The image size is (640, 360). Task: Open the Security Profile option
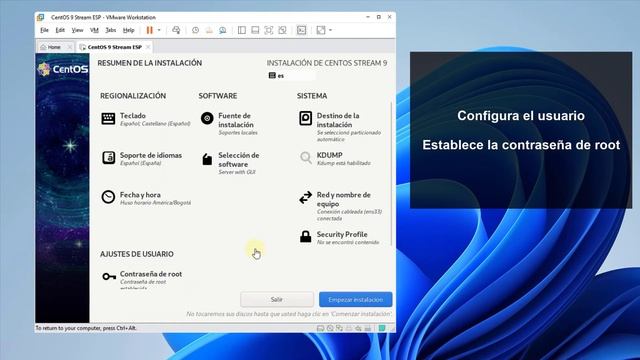[x=339, y=238]
